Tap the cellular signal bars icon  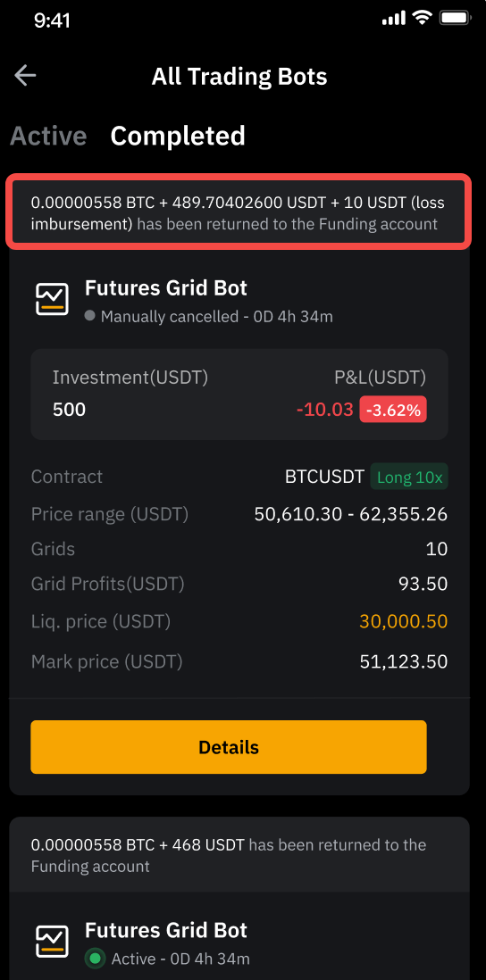pos(394,19)
